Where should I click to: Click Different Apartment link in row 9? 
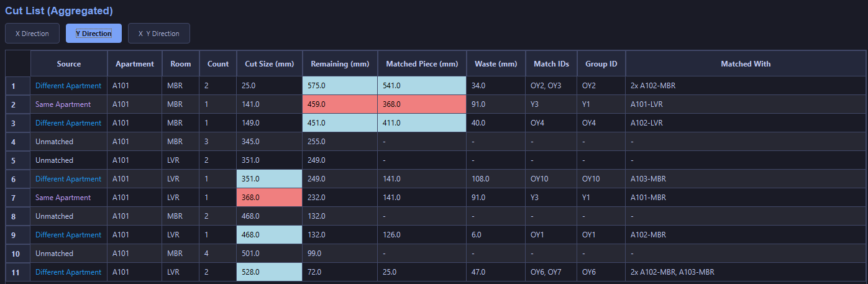click(x=68, y=235)
